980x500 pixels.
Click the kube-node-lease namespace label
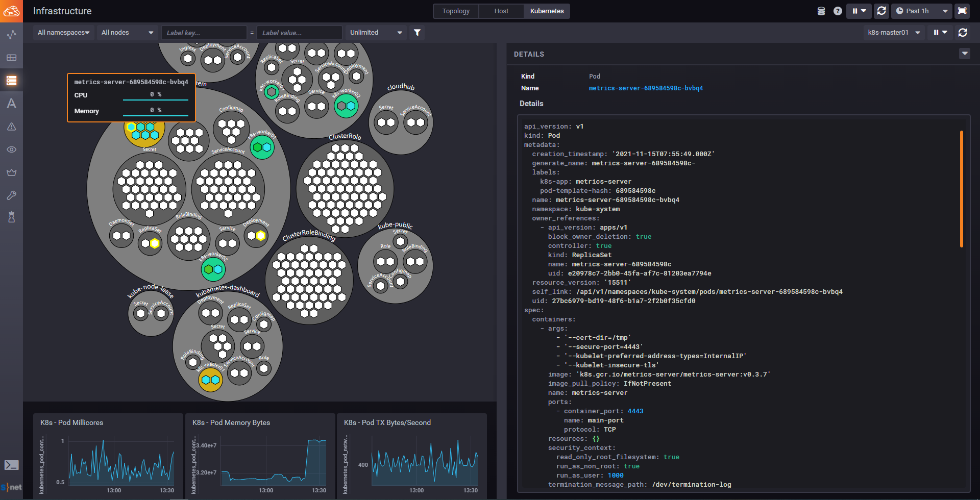point(150,290)
